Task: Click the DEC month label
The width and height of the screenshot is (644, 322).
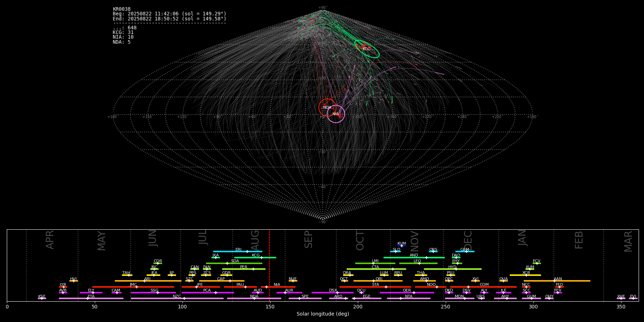Action: [x=468, y=241]
